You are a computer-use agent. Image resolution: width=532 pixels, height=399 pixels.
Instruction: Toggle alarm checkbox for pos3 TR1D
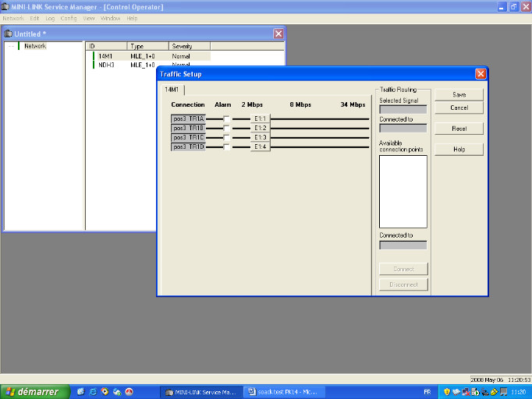[226, 147]
